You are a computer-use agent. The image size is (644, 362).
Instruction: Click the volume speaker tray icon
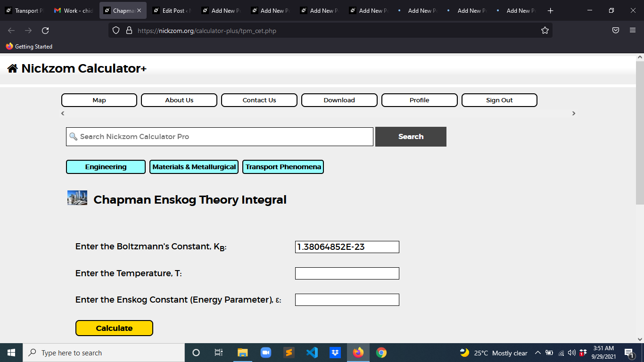coord(572,353)
